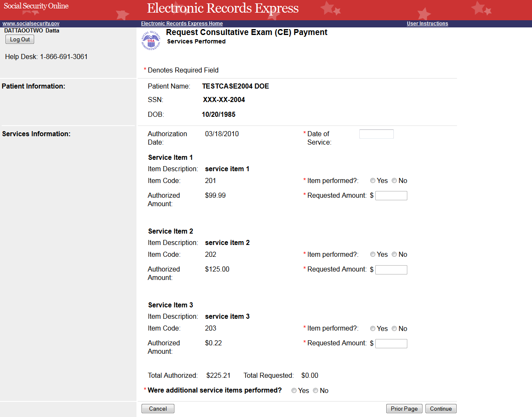
Task: Click the Date of Service input field
Action: click(x=376, y=134)
